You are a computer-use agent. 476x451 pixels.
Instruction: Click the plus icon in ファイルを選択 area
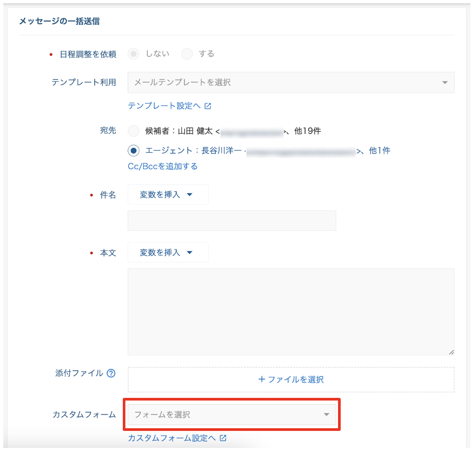point(262,380)
